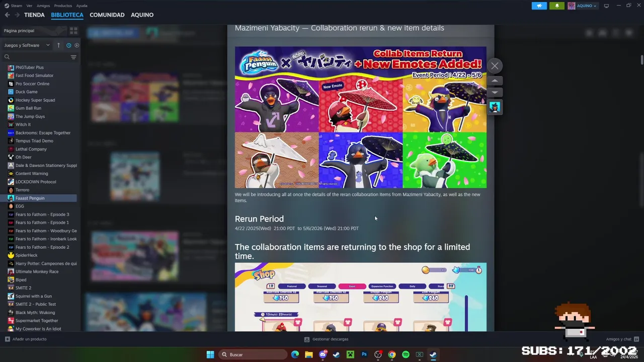Toggle sort by recent activity clock icon

pos(68,45)
